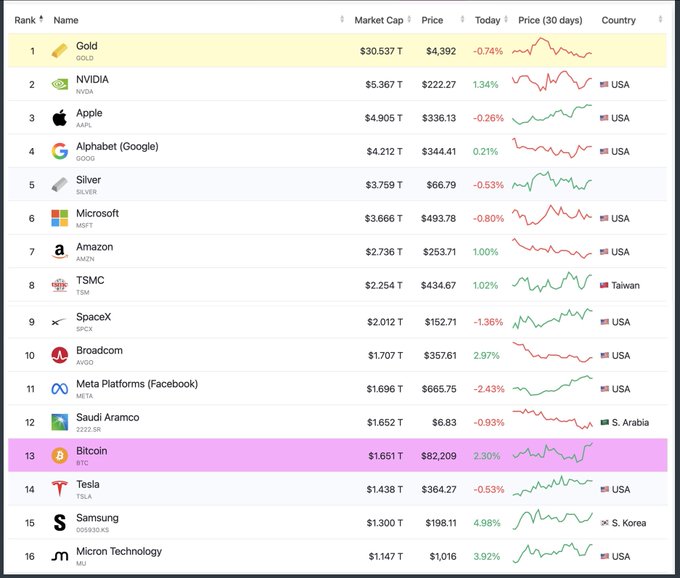Screen dimensions: 680x578
Task: Click the SpaceX logo icon
Action: tap(58, 322)
